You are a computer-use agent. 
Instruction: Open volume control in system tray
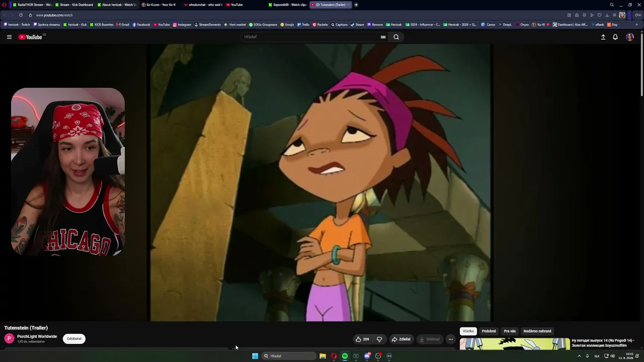612,356
